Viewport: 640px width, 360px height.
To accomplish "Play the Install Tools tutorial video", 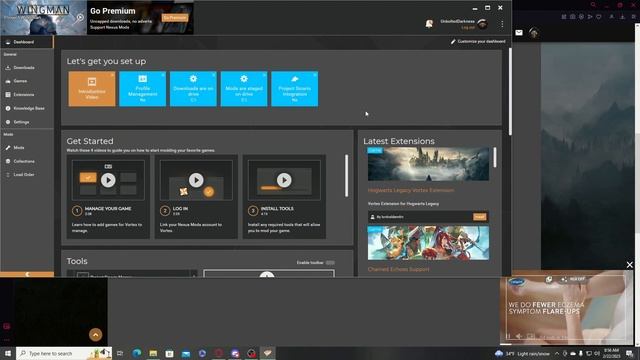I will tap(284, 180).
